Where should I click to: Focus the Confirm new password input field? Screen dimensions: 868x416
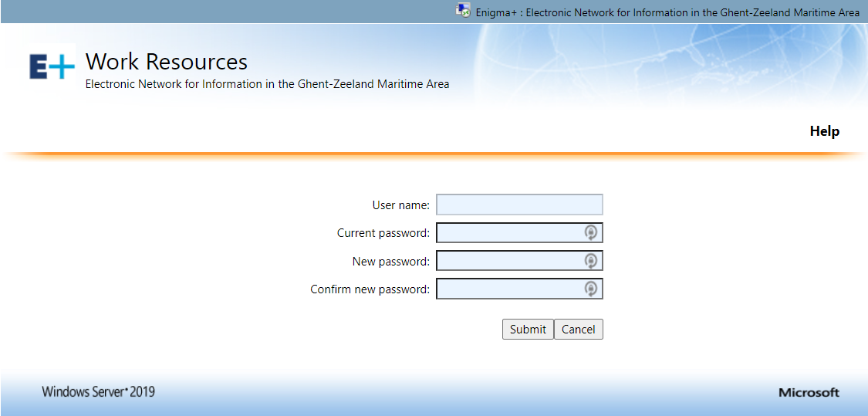(509, 289)
